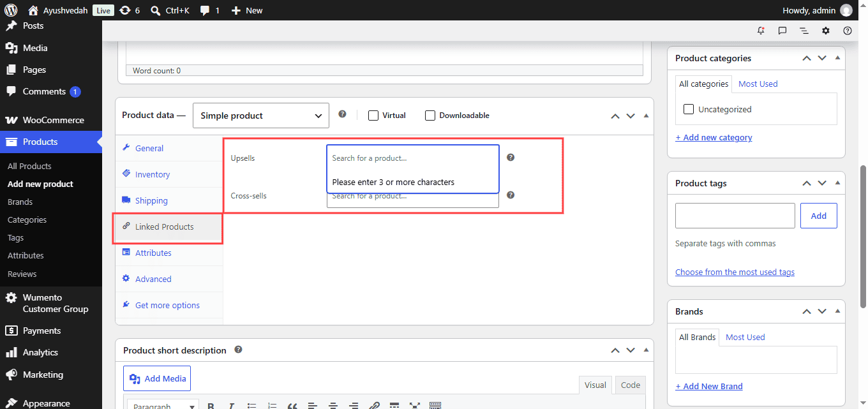The image size is (868, 409).
Task: Open the Get more options tab
Action: pyautogui.click(x=169, y=305)
